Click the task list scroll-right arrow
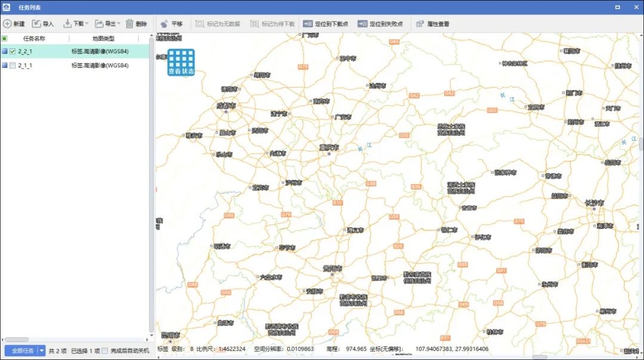The height and width of the screenshot is (360, 644). click(147, 340)
